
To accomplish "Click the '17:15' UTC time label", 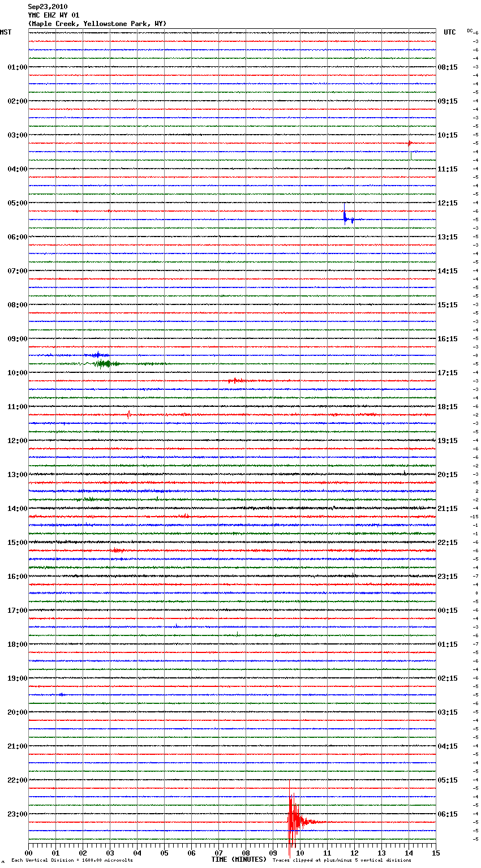I will point(448,373).
